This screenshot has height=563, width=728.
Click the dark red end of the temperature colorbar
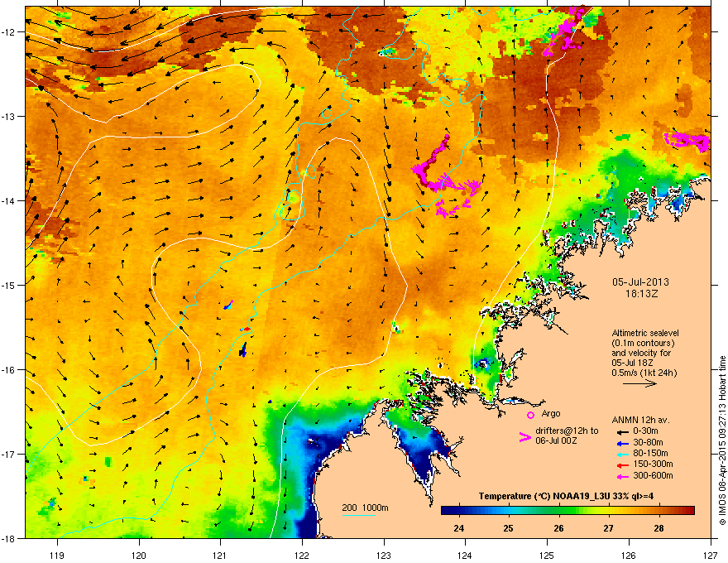pyautogui.click(x=689, y=510)
